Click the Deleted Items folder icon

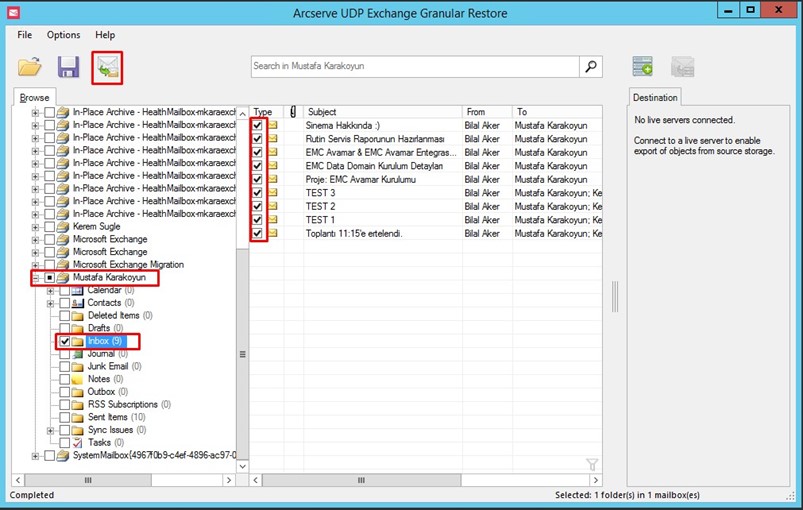77,315
